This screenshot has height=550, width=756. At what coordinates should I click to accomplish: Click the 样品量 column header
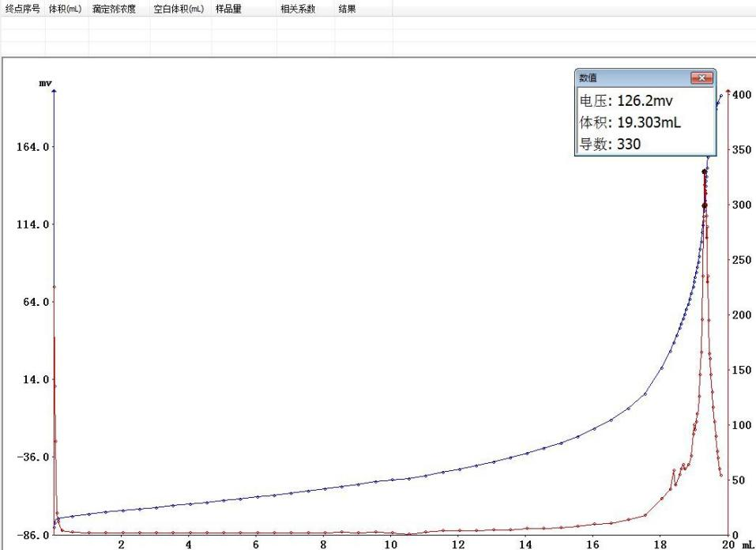228,9
